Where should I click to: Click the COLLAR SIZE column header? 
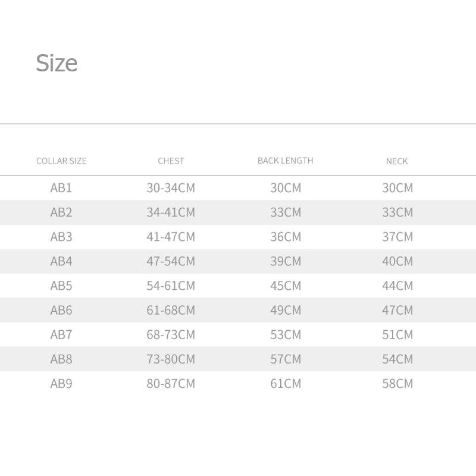pyautogui.click(x=61, y=161)
